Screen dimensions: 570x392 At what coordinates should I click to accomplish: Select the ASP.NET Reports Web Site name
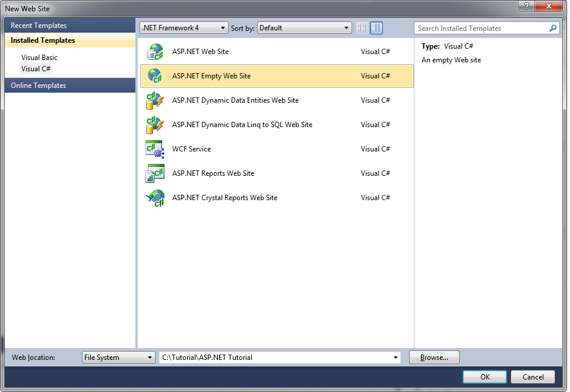(213, 173)
